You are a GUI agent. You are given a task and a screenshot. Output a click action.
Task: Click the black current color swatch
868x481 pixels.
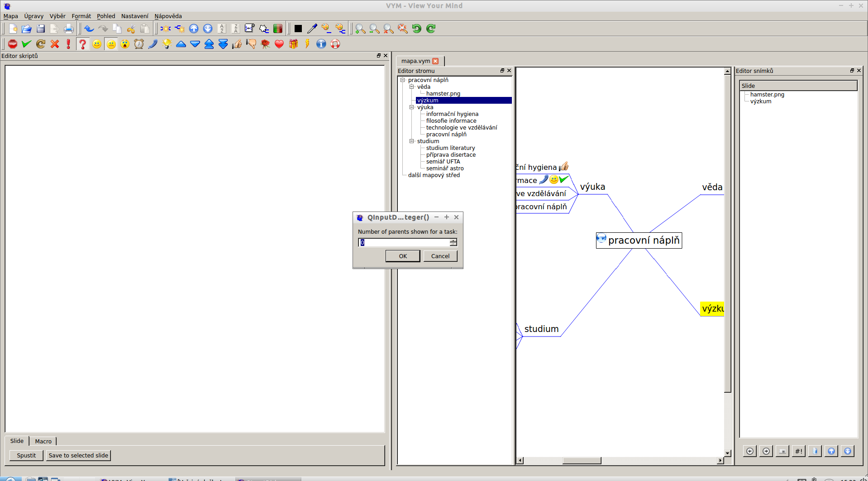point(298,29)
